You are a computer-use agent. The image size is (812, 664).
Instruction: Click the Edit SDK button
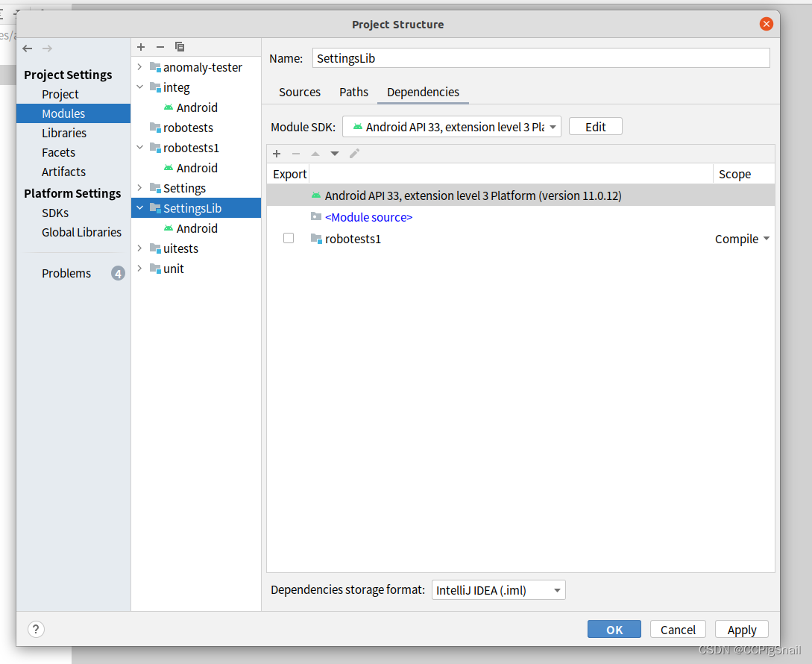pos(596,127)
